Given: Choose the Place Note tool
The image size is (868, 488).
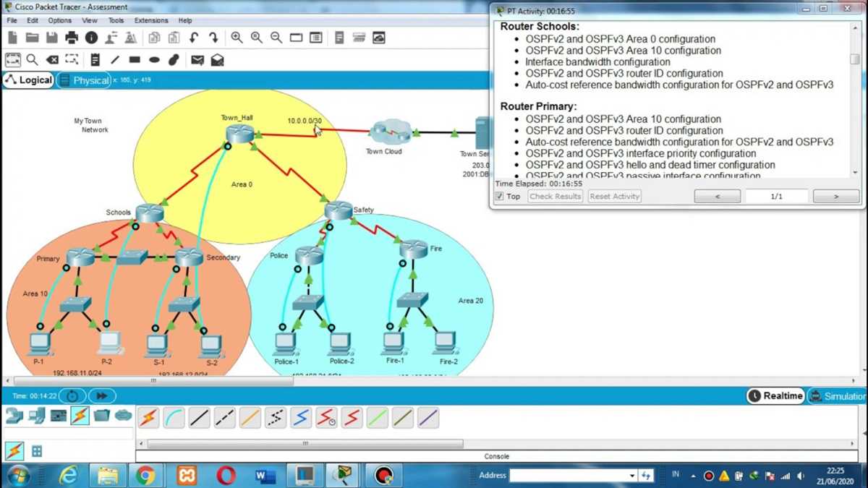Looking at the screenshot, I should coord(95,60).
